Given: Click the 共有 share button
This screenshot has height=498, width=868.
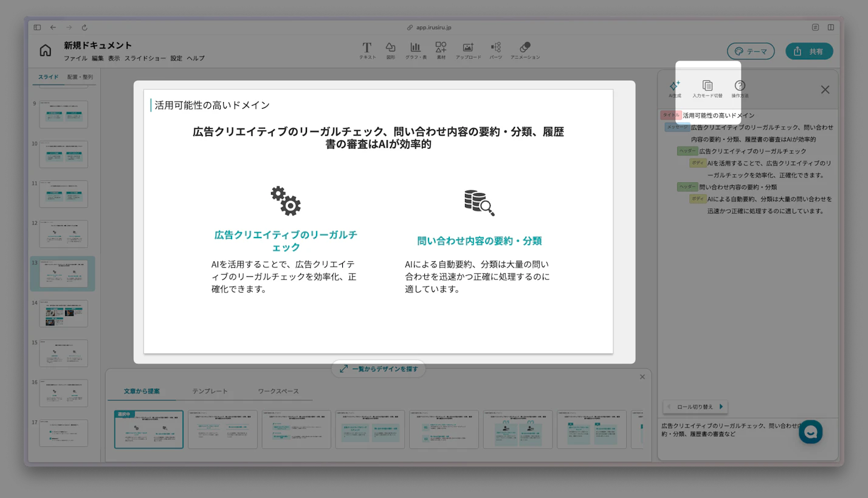Looking at the screenshot, I should [x=809, y=52].
